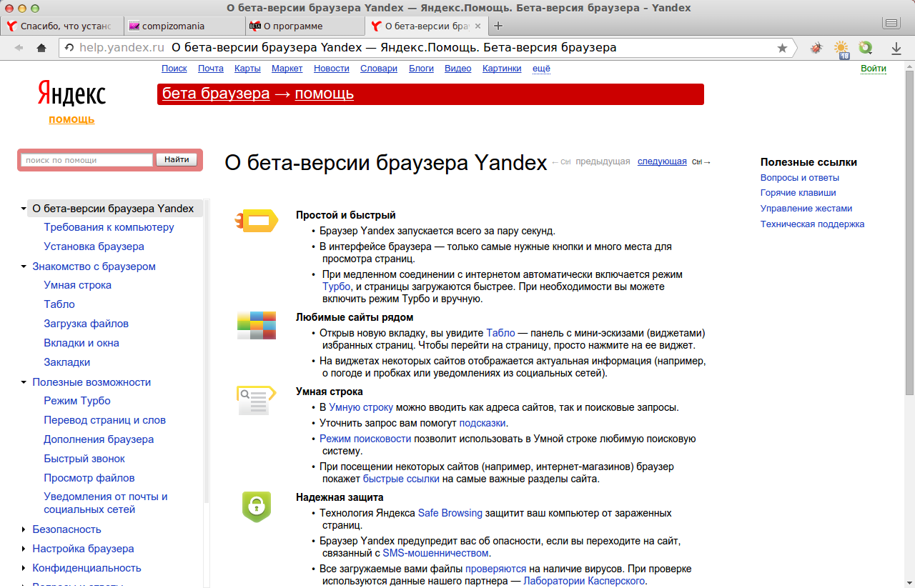Open Маркет in the top navigation
Screen dimensions: 915x588
[x=287, y=69]
